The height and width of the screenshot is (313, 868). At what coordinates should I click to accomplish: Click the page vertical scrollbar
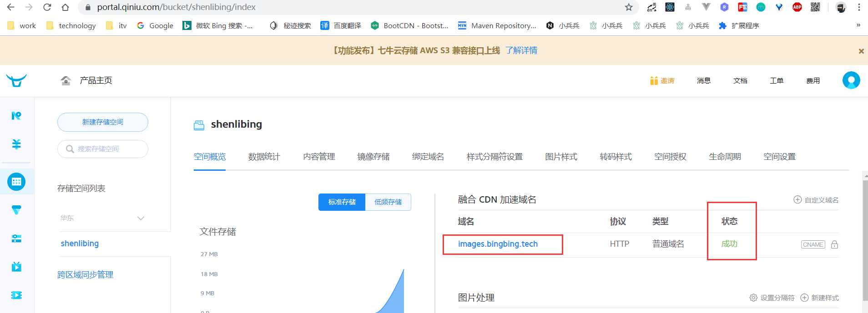pyautogui.click(x=865, y=241)
